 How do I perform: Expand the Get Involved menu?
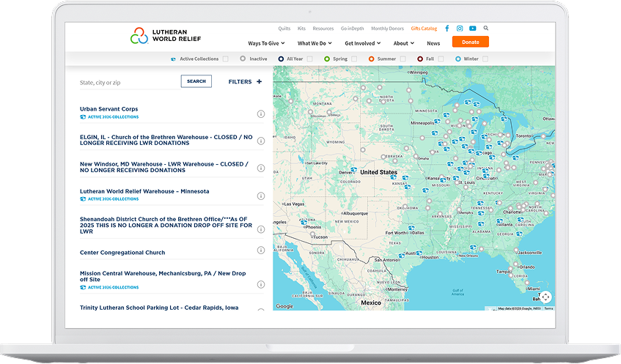click(x=362, y=43)
